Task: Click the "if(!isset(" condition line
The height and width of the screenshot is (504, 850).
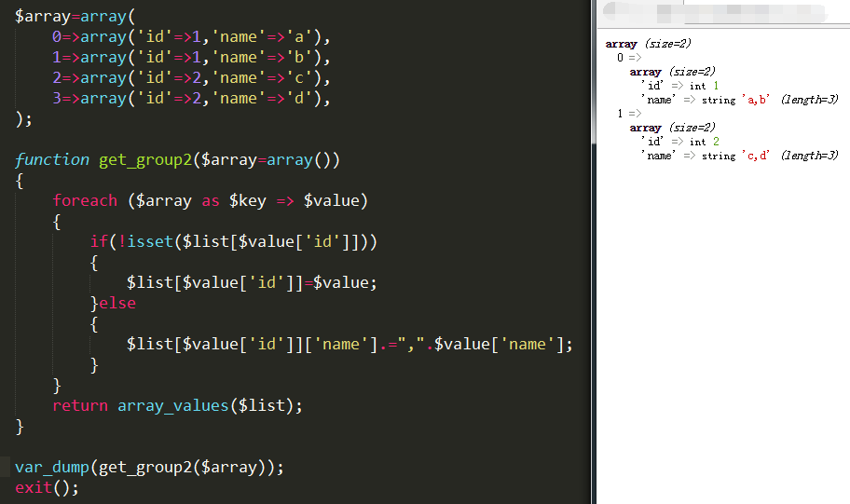Action: [233, 241]
